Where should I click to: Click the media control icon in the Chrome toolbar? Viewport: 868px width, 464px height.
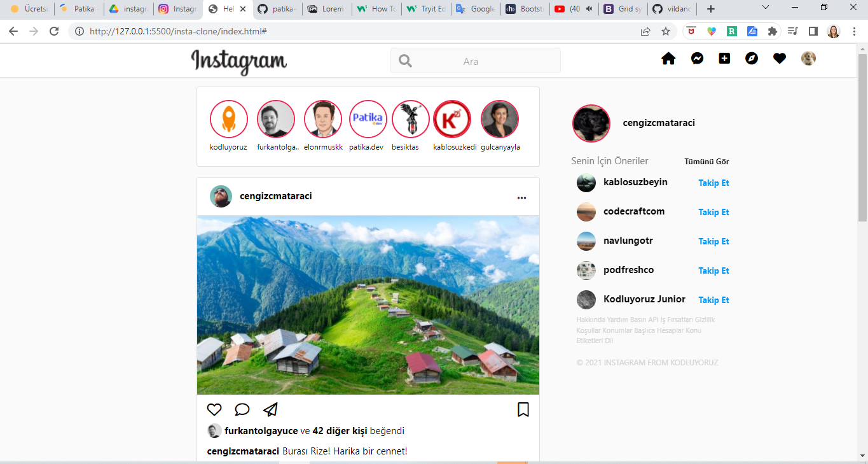coord(792,31)
